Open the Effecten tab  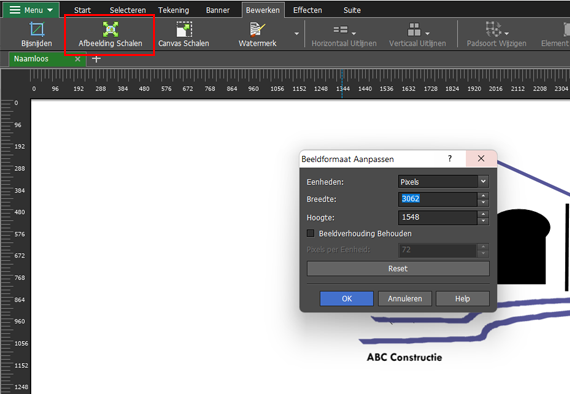point(308,10)
